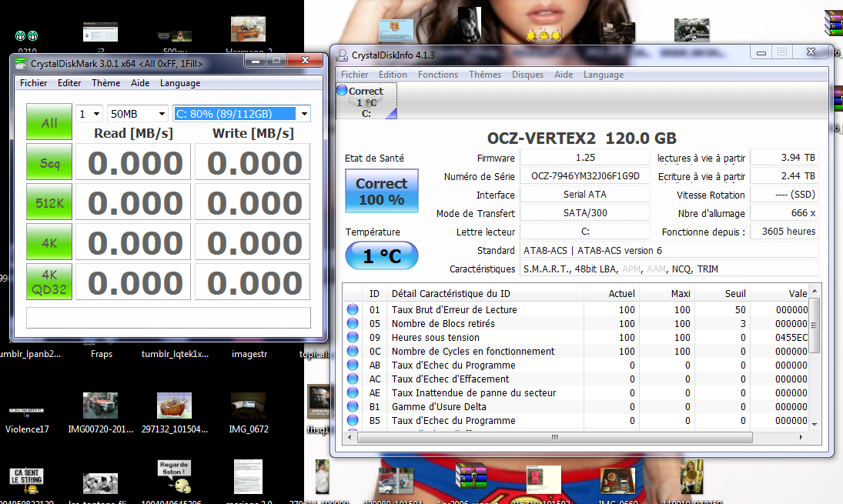This screenshot has height=504, width=843.
Task: Open the Thème menu in CrystalDiskMark
Action: click(x=105, y=83)
